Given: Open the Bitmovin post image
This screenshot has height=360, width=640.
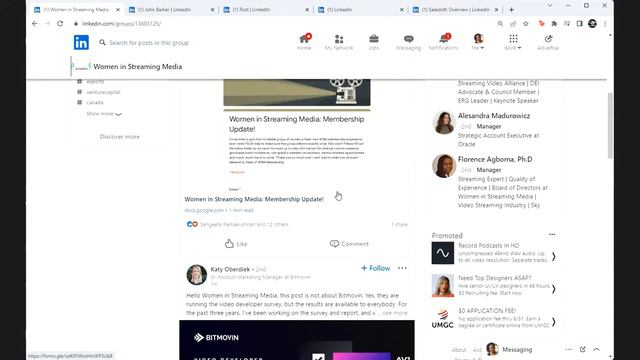Looking at the screenshot, I should [x=297, y=340].
